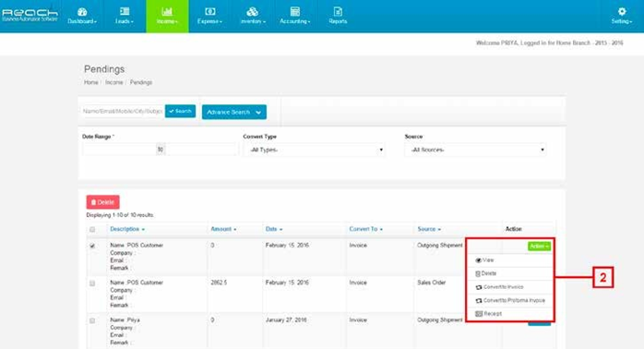Uncheck the first POS Customer row checkbox
This screenshot has height=349, width=644.
[x=92, y=246]
